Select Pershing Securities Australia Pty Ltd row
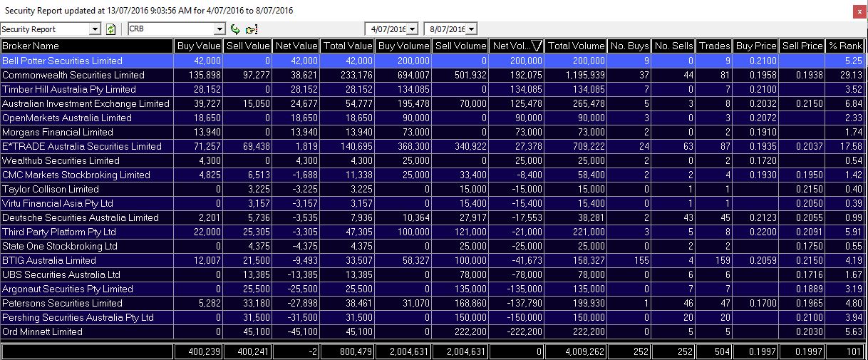 point(433,318)
